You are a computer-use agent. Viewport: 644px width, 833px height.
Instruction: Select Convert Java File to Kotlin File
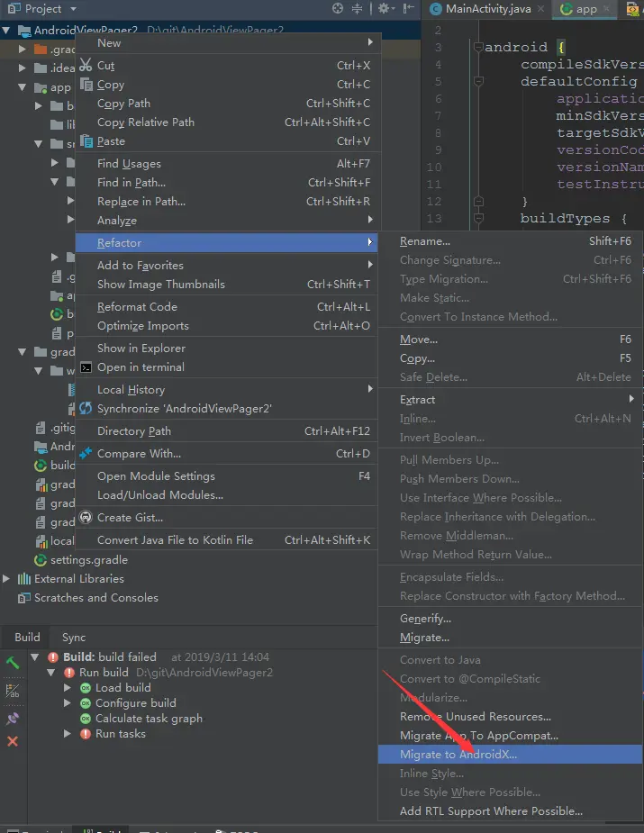point(227,539)
